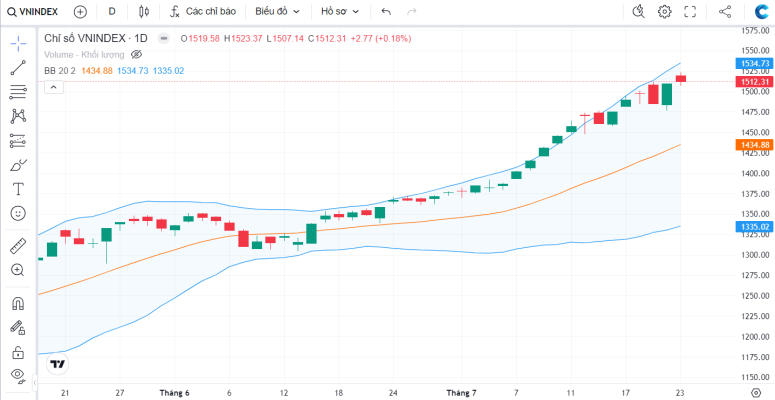Viewport: 775px width, 400px height.
Task: Click the latest red candle on July 23
Action: [681, 79]
